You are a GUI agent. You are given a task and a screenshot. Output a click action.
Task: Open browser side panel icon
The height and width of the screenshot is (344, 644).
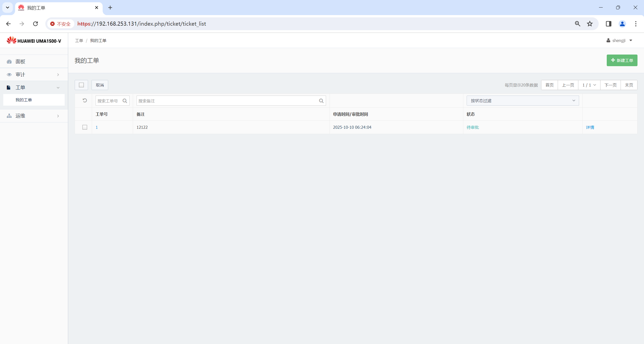[609, 24]
